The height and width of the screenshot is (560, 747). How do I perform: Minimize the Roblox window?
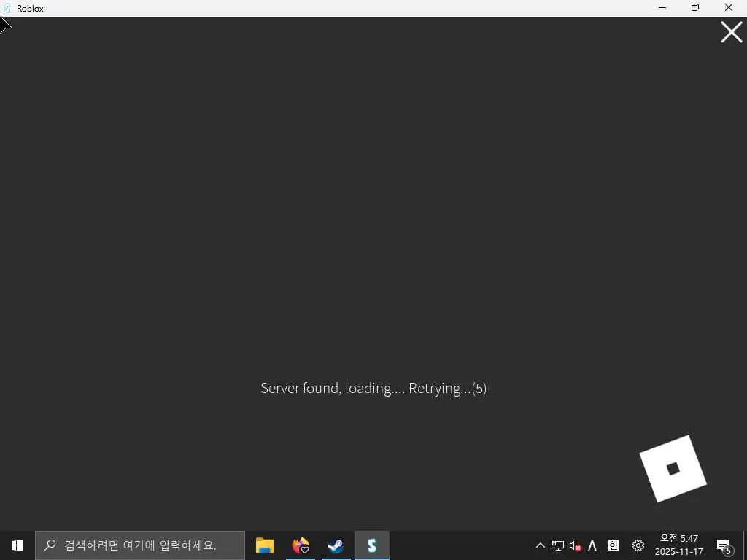click(662, 7)
